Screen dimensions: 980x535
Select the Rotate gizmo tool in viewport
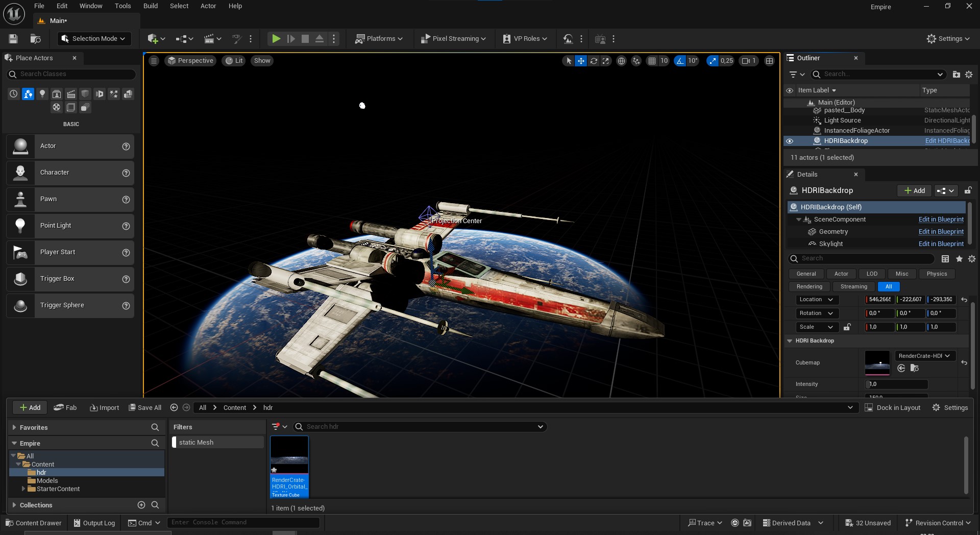594,61
